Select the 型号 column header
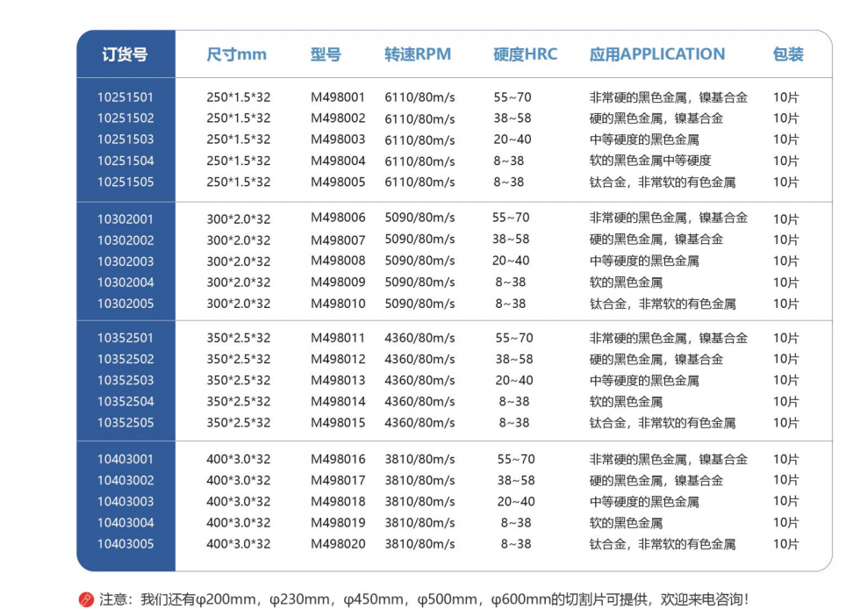 326,54
